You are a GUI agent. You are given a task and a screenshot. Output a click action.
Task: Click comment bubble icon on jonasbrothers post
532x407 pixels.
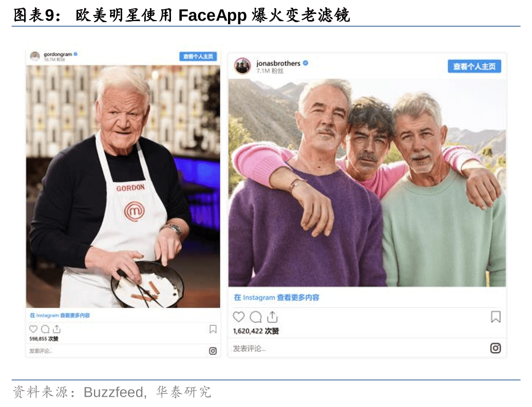pyautogui.click(x=255, y=317)
